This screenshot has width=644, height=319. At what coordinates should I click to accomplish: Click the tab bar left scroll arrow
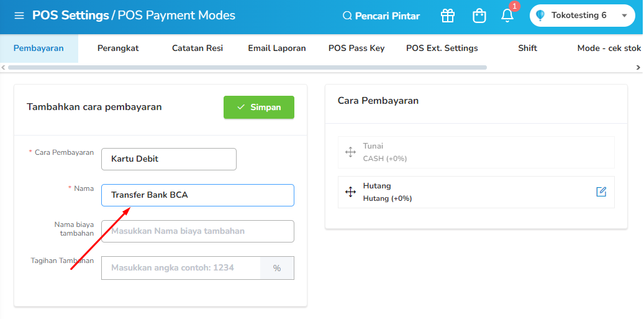(x=4, y=67)
